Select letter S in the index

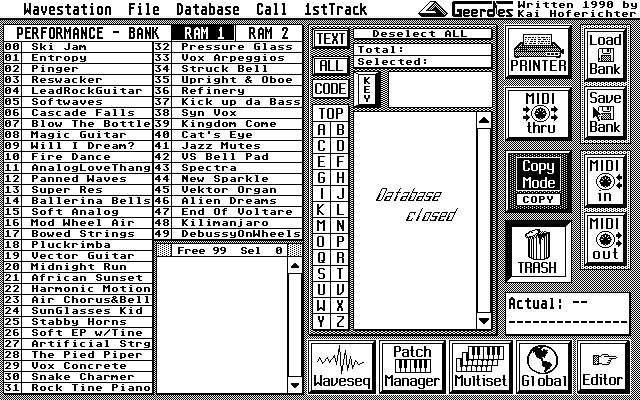tap(322, 273)
